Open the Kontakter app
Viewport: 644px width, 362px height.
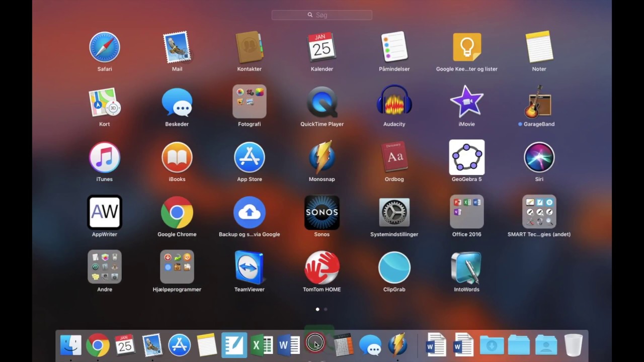pos(250,47)
